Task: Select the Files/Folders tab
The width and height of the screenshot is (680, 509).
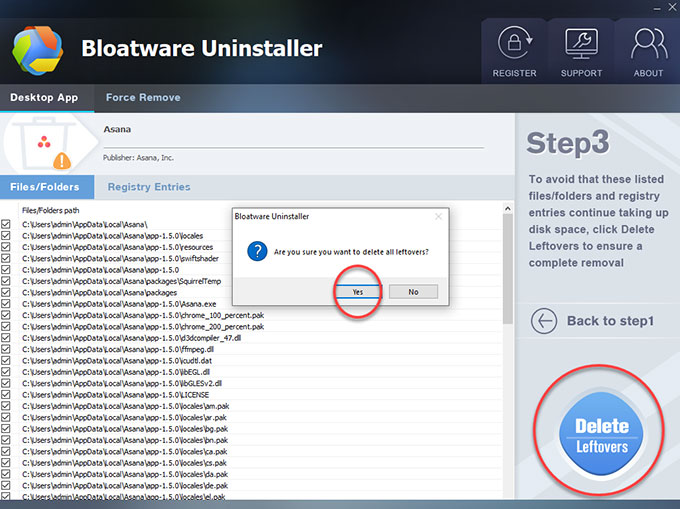Action: 47,187
